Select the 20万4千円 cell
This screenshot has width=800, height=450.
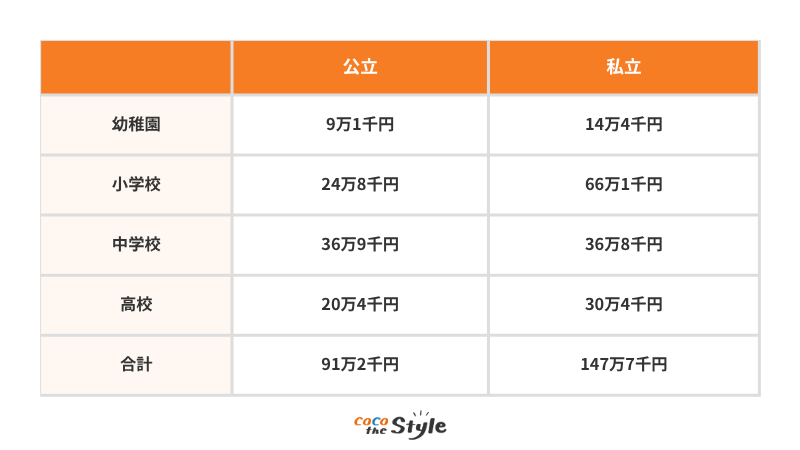[360, 305]
